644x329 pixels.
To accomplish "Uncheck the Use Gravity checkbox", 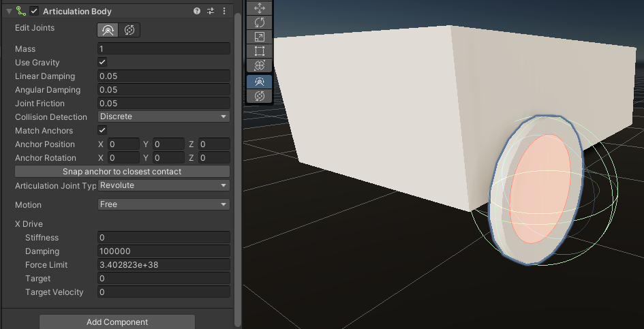I will [102, 62].
